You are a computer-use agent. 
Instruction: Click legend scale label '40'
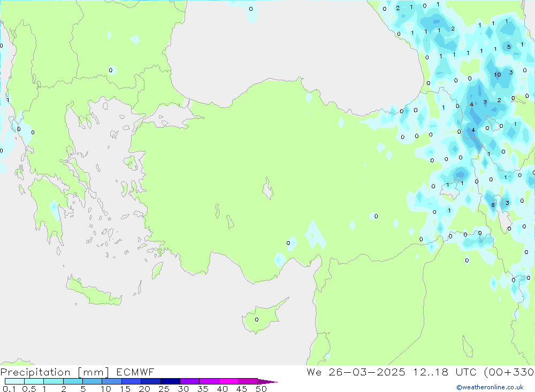click(223, 389)
